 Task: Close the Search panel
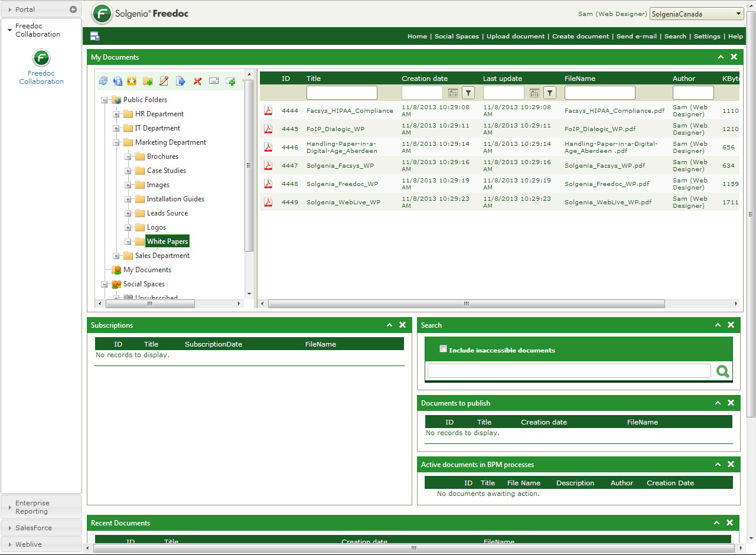point(731,325)
